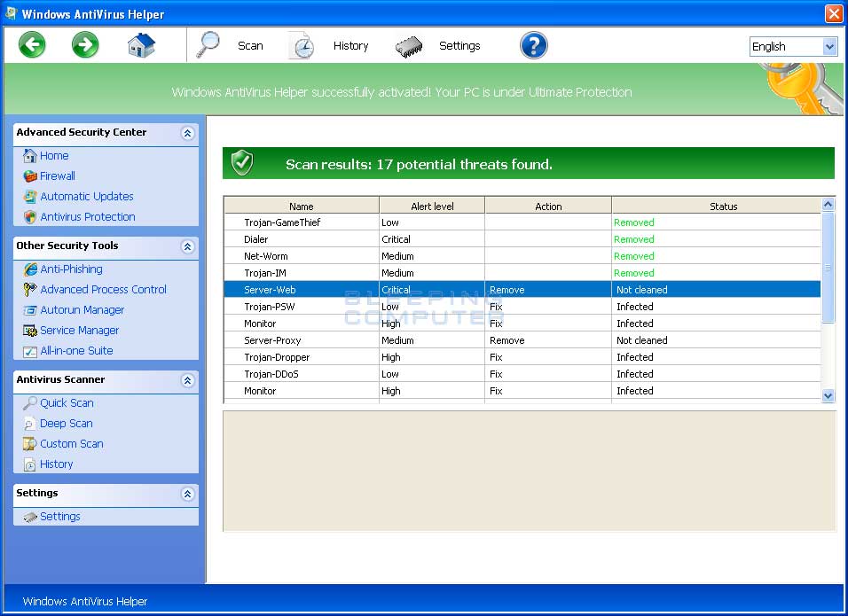Click the magnifying glass Scan icon
The width and height of the screenshot is (848, 616).
point(208,44)
